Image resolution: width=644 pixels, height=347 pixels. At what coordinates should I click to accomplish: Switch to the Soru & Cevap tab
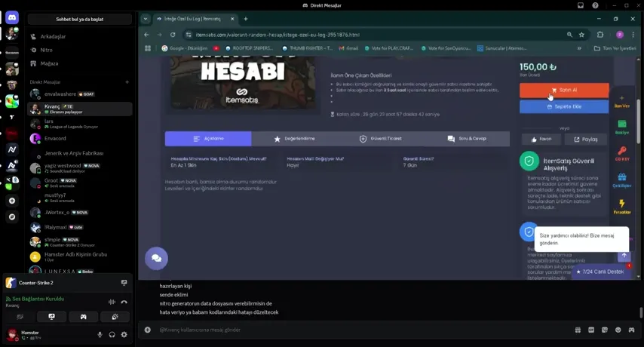coord(467,139)
